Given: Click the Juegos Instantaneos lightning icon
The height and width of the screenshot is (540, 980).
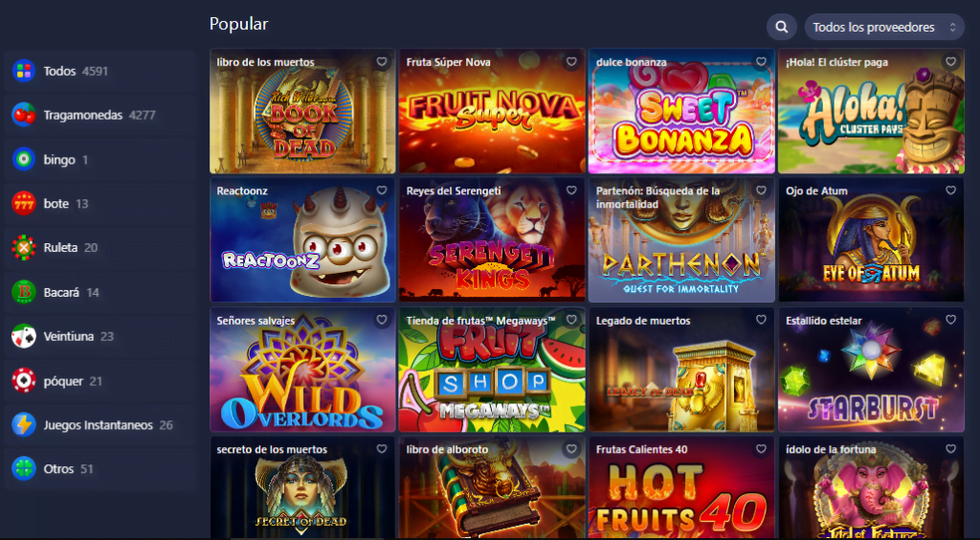Looking at the screenshot, I should [x=24, y=425].
